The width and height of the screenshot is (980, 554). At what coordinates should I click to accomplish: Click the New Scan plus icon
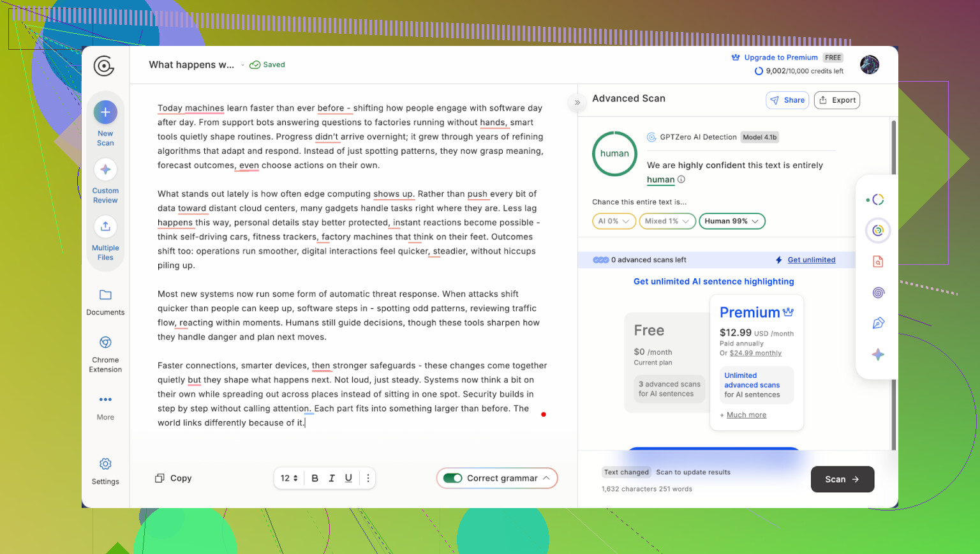105,113
